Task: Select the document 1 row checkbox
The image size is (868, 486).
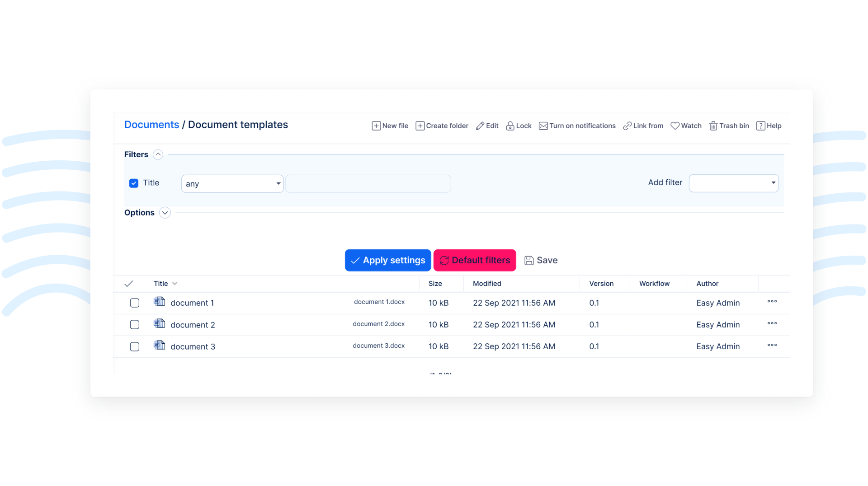Action: (135, 303)
